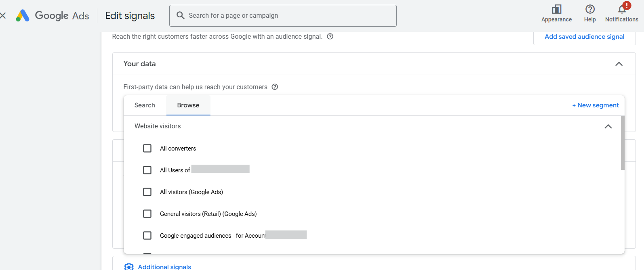View Notifications bell icon

(x=622, y=9)
